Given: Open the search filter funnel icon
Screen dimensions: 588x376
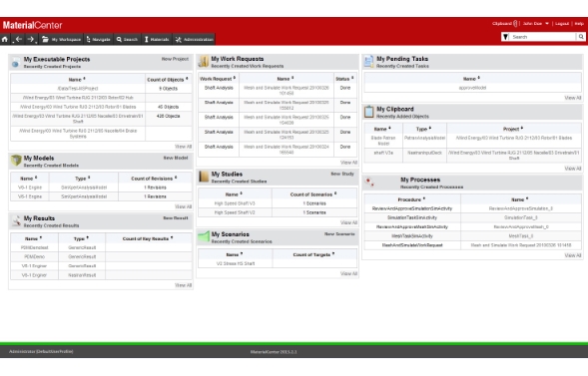Looking at the screenshot, I should click(x=506, y=37).
